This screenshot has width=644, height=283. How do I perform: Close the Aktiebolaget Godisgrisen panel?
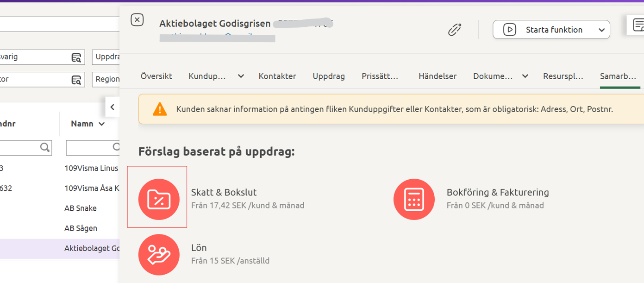click(137, 19)
